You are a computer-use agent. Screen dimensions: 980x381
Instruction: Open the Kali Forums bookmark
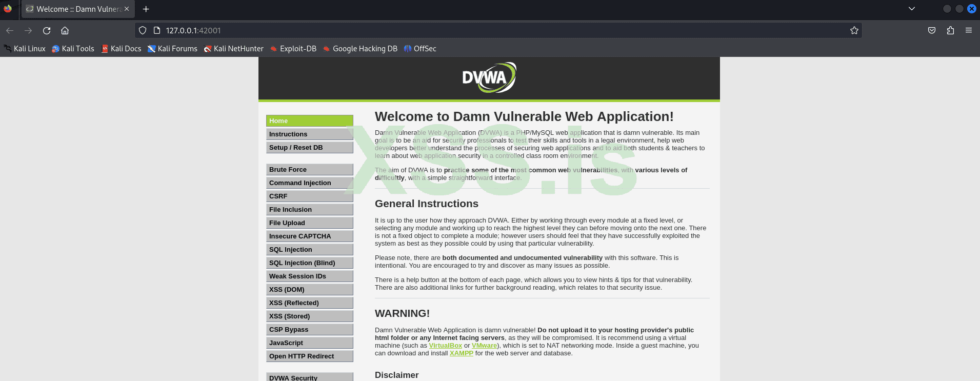click(x=172, y=49)
